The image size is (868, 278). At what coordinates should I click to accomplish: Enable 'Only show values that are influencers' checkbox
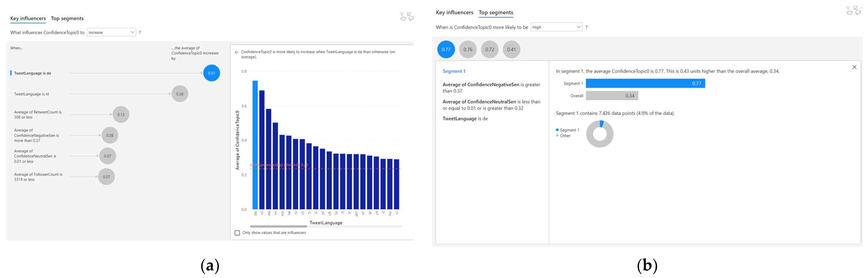click(237, 233)
